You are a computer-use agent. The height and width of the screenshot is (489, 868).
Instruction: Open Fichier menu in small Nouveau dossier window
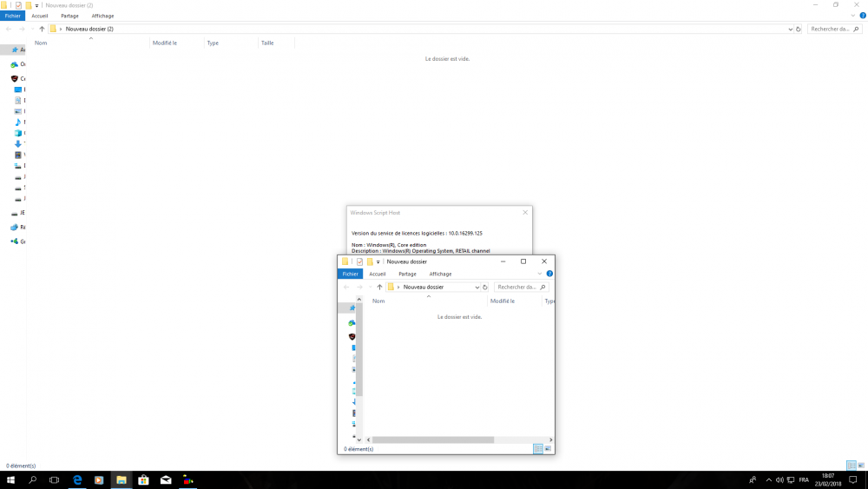(x=350, y=274)
